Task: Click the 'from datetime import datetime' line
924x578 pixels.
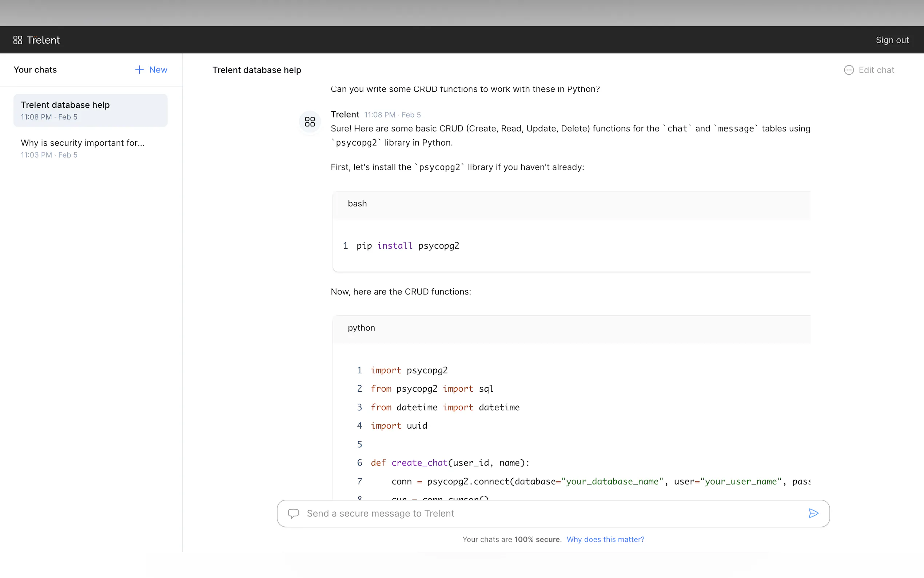Action: tap(445, 408)
